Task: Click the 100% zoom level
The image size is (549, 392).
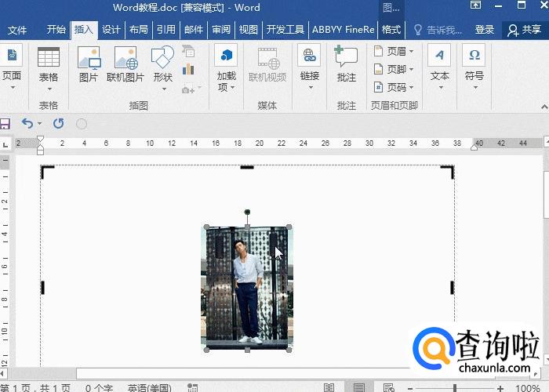Action: coord(527,388)
